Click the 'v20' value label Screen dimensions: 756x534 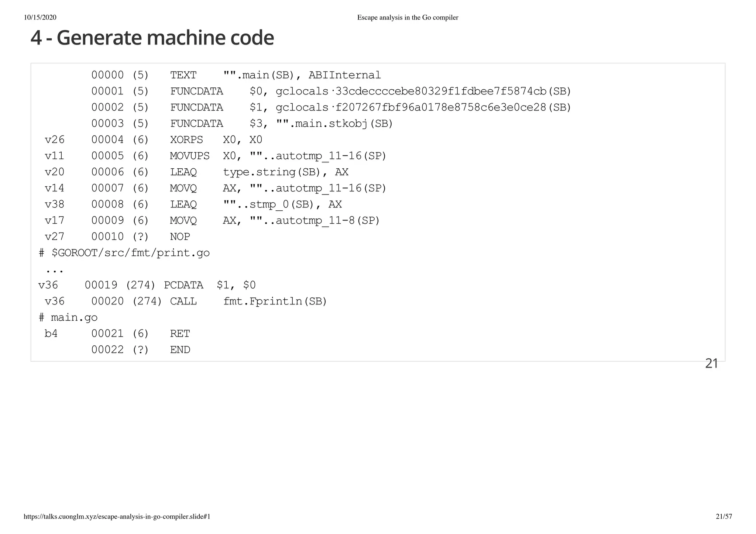[x=55, y=172]
